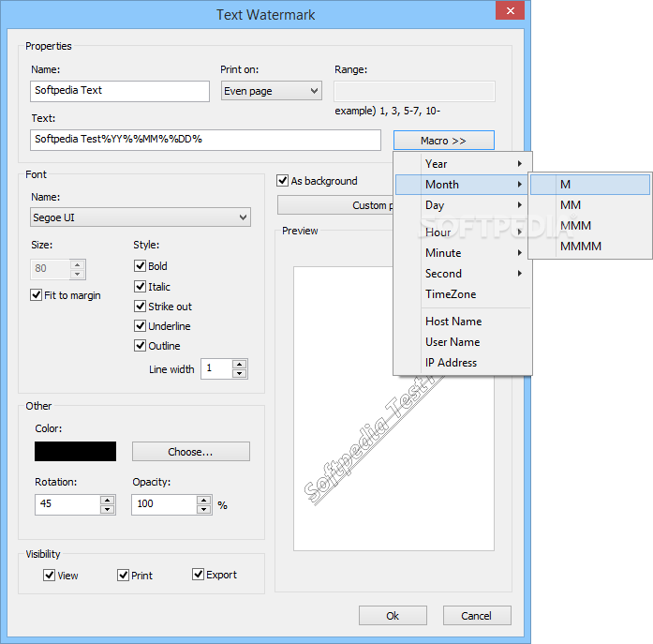
Task: Choose the M month format
Action: [x=590, y=185]
